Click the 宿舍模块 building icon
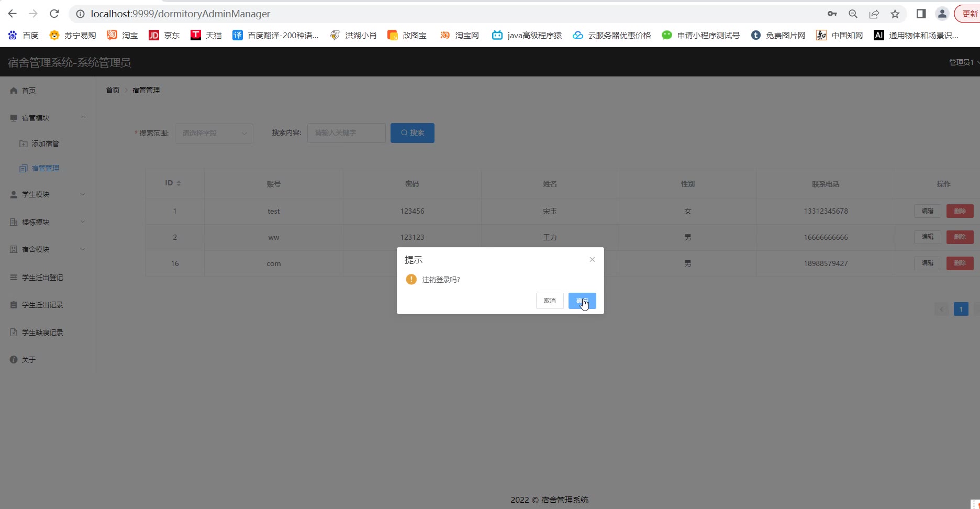This screenshot has width=980, height=509. 14,249
